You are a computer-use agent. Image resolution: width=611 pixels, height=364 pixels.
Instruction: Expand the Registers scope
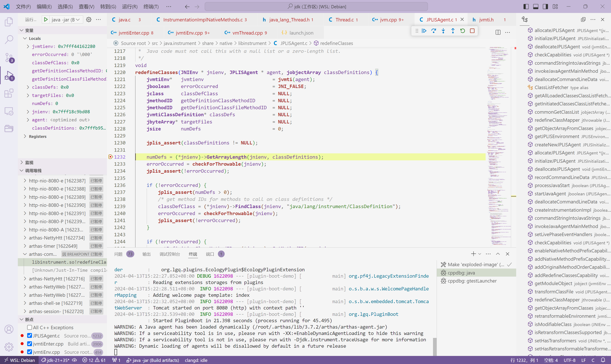point(25,136)
